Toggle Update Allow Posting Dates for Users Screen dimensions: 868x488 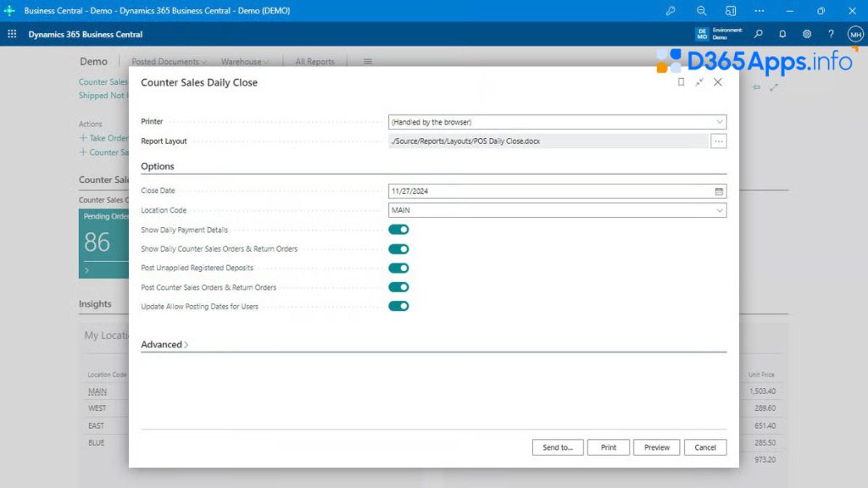tap(398, 306)
